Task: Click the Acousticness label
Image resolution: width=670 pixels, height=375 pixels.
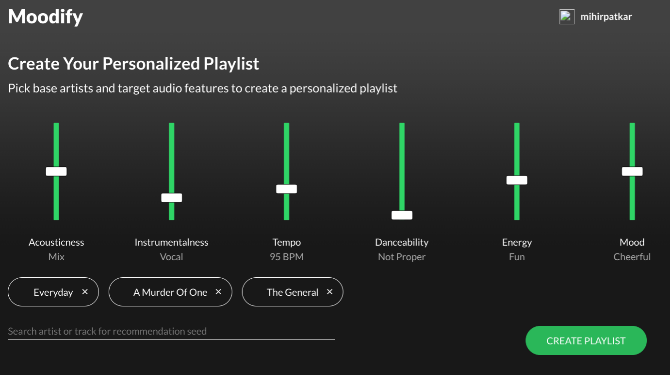Action: coord(56,242)
